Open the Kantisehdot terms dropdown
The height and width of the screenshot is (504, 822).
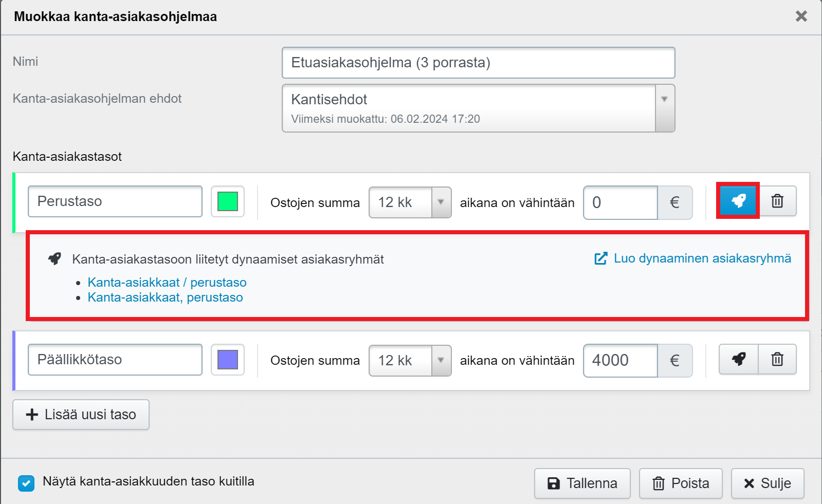[x=478, y=108]
